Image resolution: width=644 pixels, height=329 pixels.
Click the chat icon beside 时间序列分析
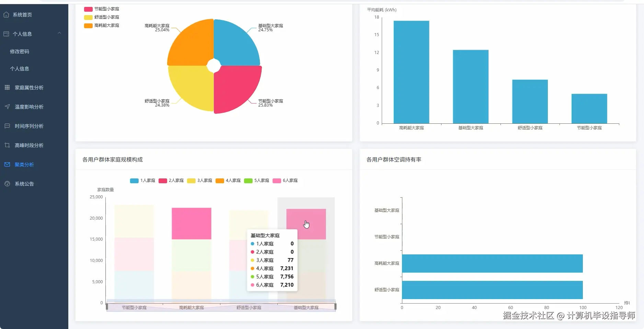click(x=7, y=126)
